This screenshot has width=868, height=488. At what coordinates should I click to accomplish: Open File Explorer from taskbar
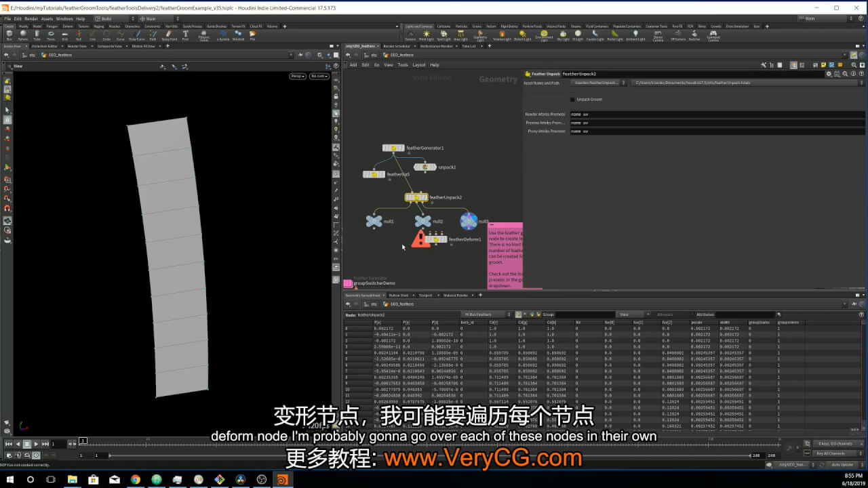tap(72, 479)
